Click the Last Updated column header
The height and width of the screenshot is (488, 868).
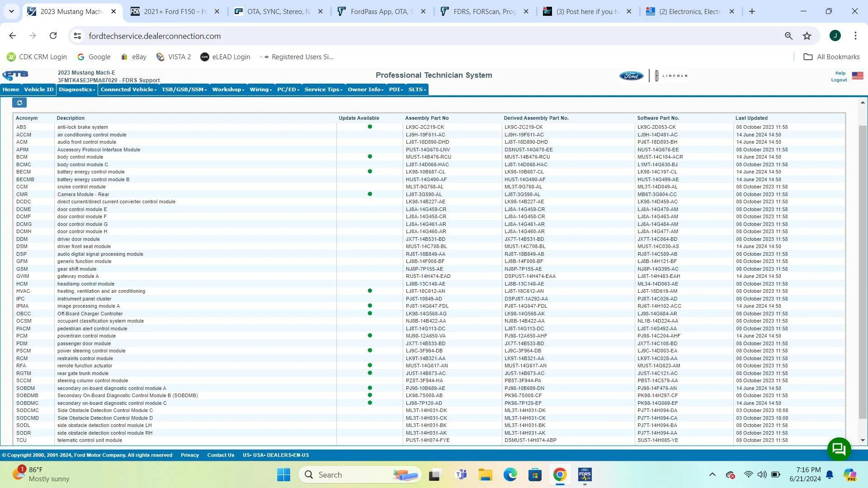(751, 118)
